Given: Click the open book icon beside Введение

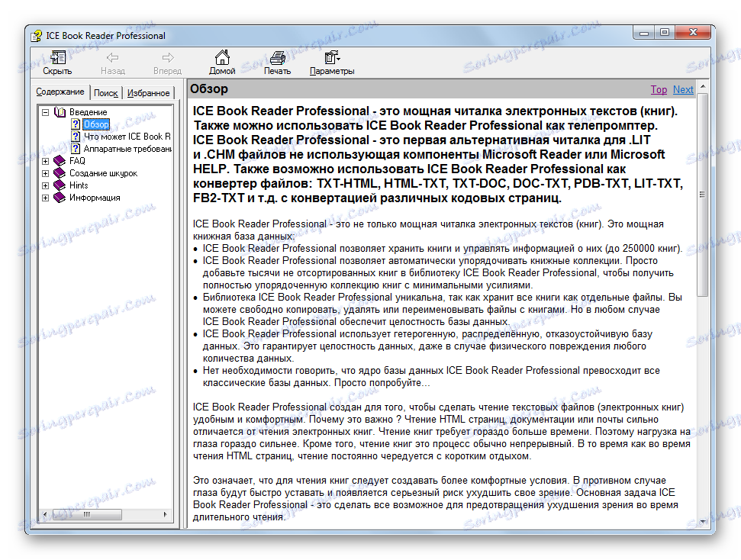Looking at the screenshot, I should [x=60, y=112].
